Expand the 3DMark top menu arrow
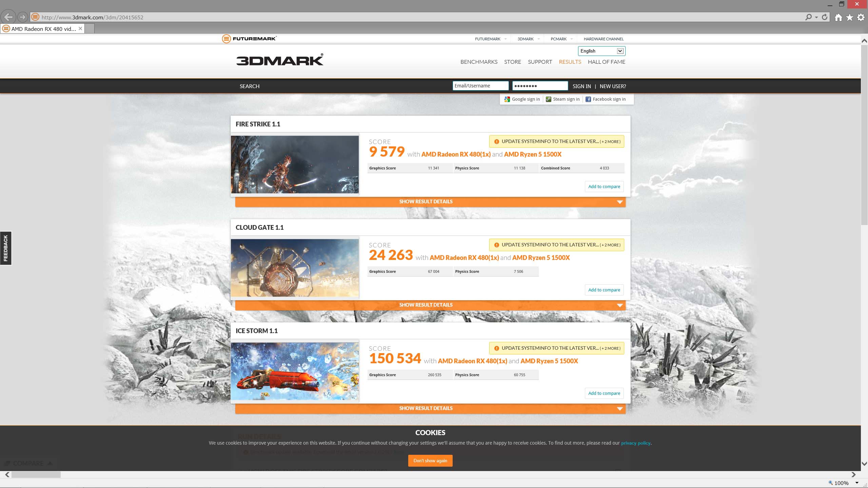 tap(538, 39)
